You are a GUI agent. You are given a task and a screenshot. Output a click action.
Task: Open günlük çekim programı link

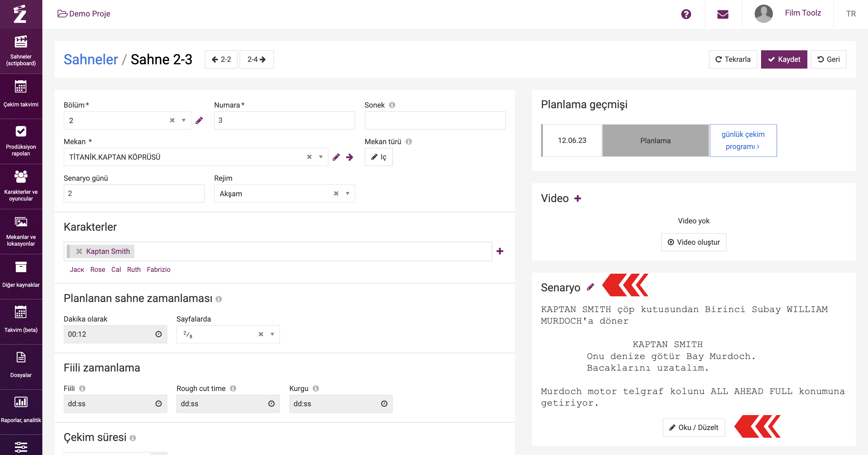click(743, 140)
